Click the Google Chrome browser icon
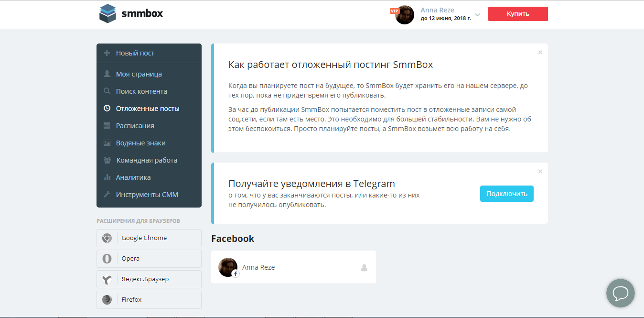The height and width of the screenshot is (318, 644). [x=107, y=238]
